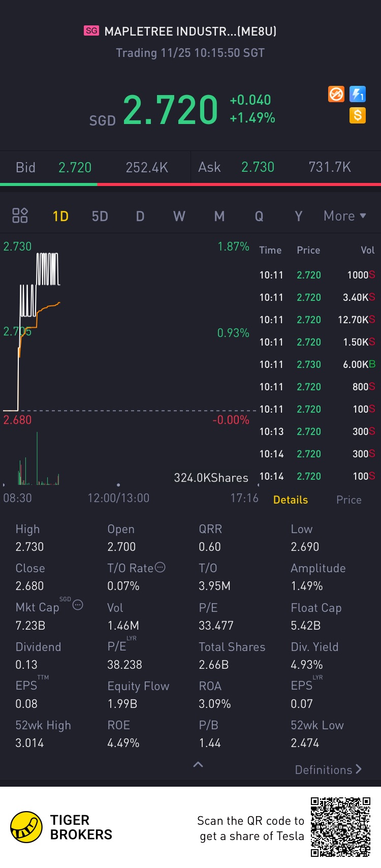Tap the Equity Flow value 1.99B

pyautogui.click(x=122, y=704)
